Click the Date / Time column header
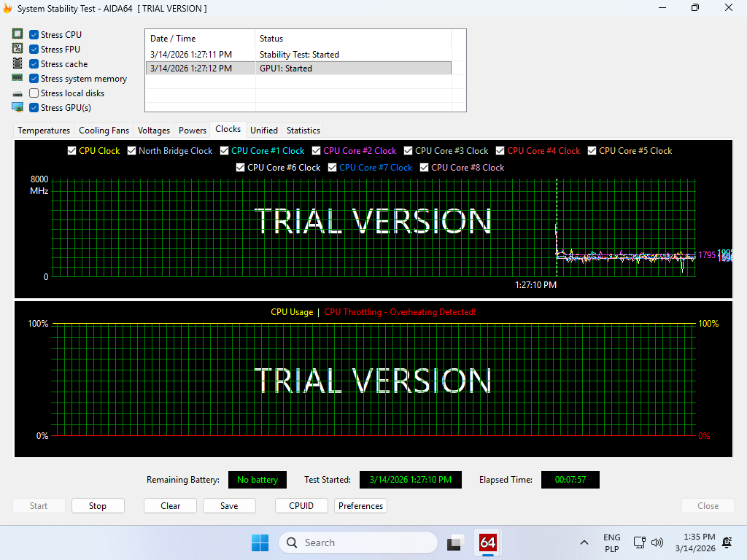Viewport: 747px width, 560px height. 200,39
